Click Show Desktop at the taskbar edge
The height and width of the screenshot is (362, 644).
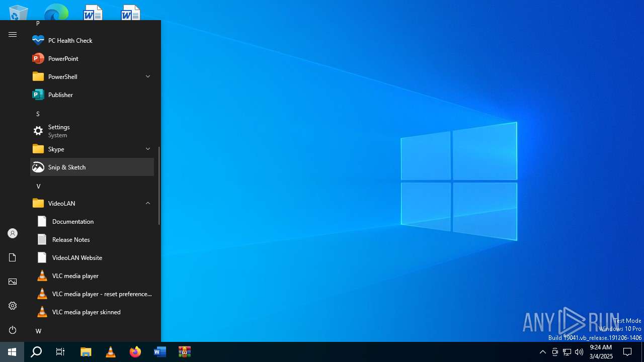point(642,352)
